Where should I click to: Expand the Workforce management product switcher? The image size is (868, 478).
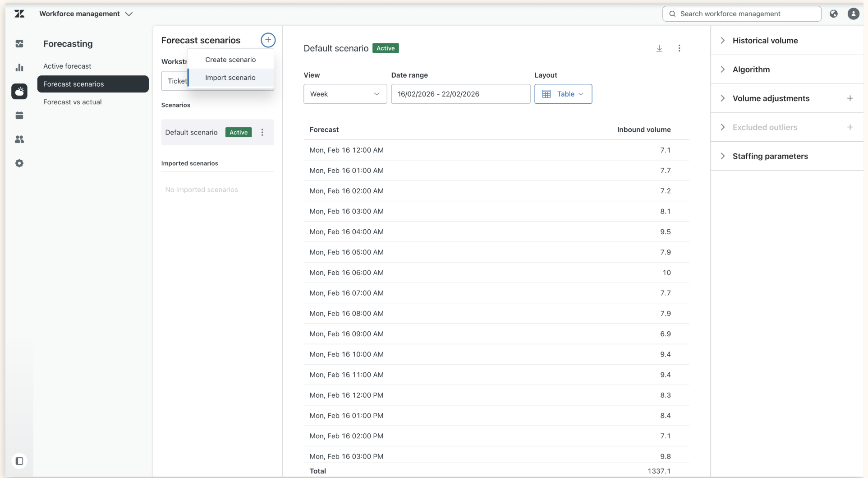coord(86,14)
